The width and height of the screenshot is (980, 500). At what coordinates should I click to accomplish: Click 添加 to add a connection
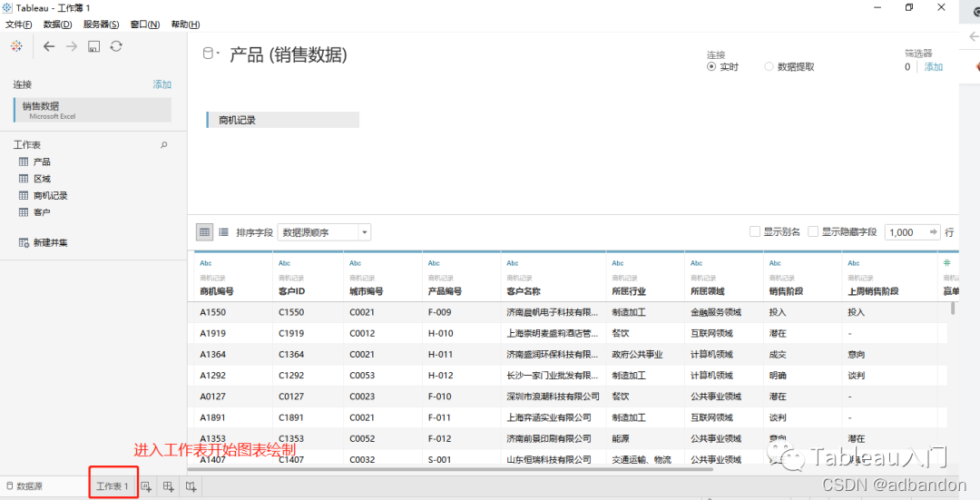162,84
